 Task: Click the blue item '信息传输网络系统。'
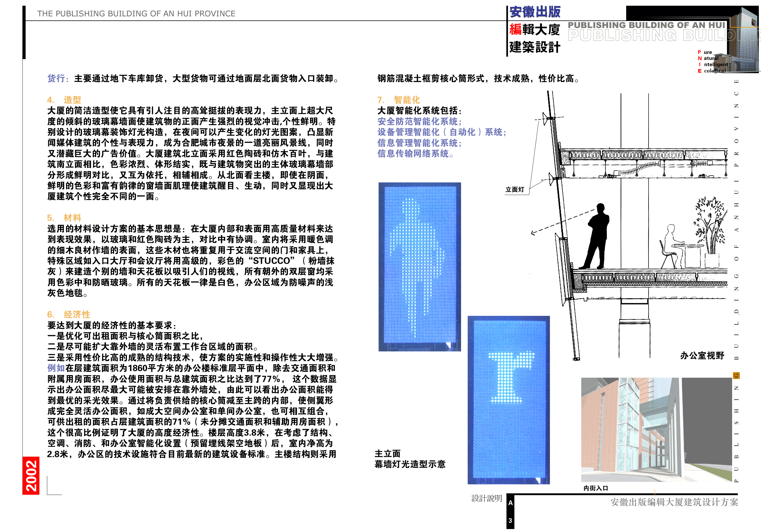coord(416,154)
